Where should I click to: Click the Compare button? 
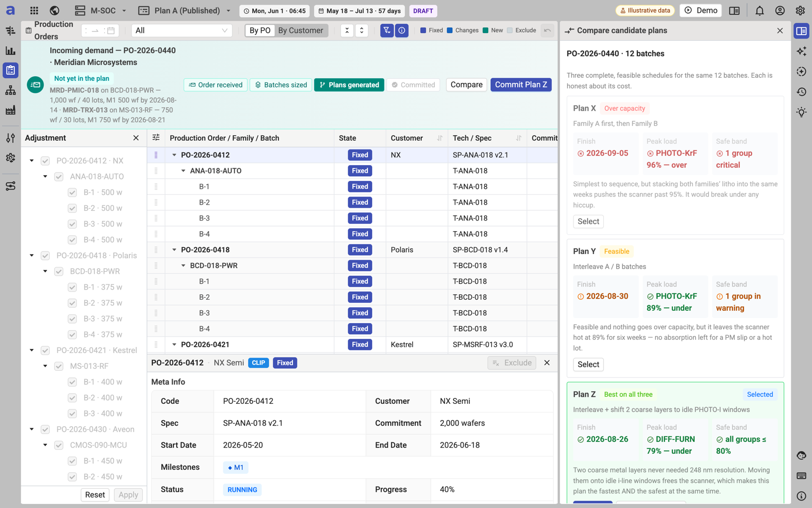click(x=466, y=85)
